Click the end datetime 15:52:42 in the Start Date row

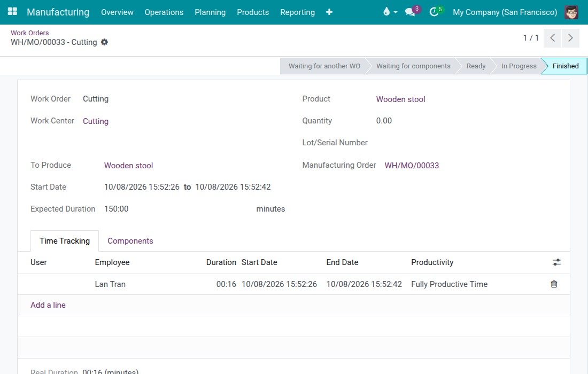pos(233,187)
